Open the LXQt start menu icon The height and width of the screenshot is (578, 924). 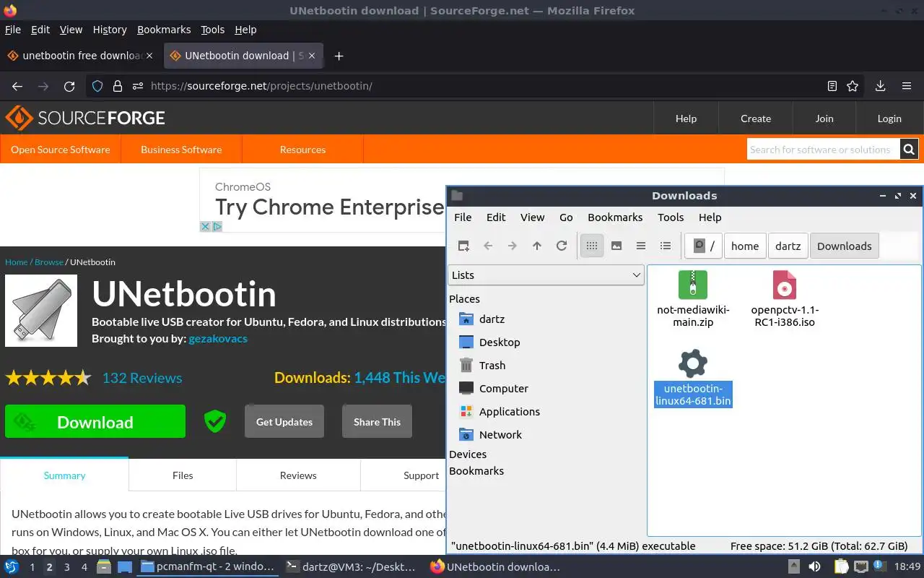[x=12, y=567]
